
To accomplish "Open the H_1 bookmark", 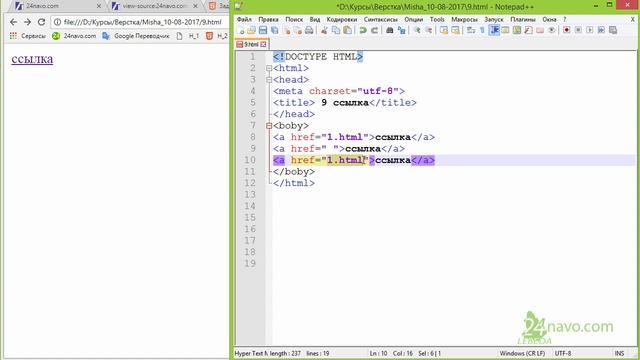I will click(x=188, y=36).
